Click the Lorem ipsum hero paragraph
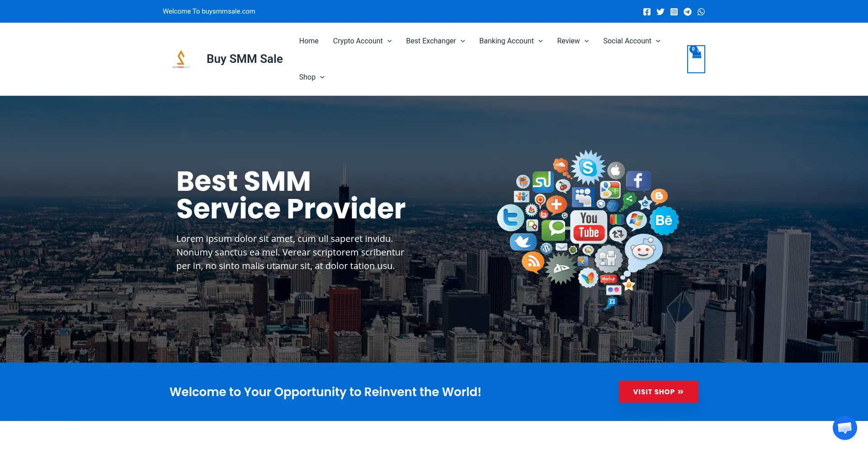 290,252
